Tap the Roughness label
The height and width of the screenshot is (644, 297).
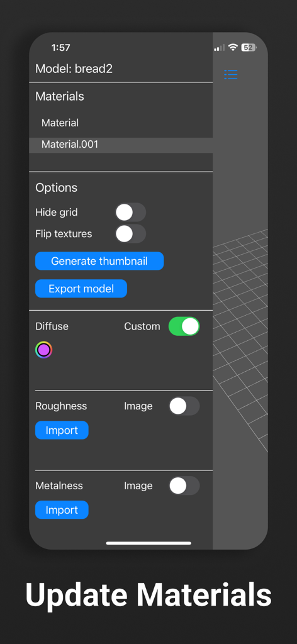61,406
